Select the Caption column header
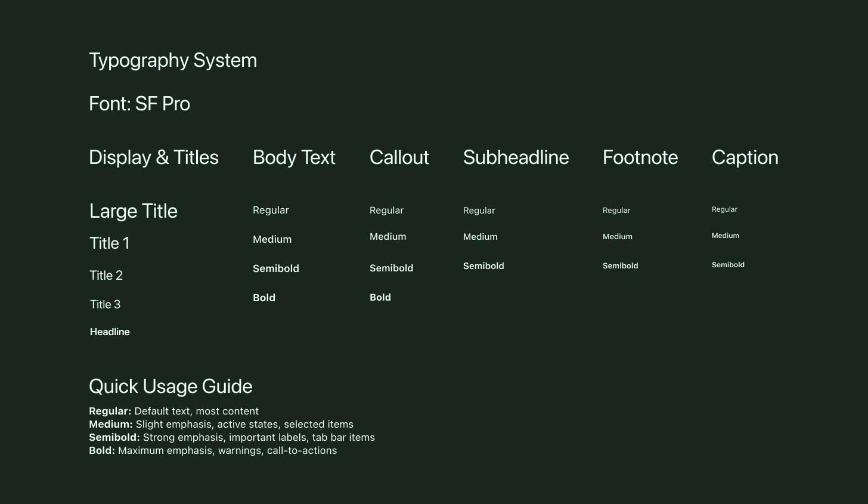The width and height of the screenshot is (868, 504). point(745,157)
